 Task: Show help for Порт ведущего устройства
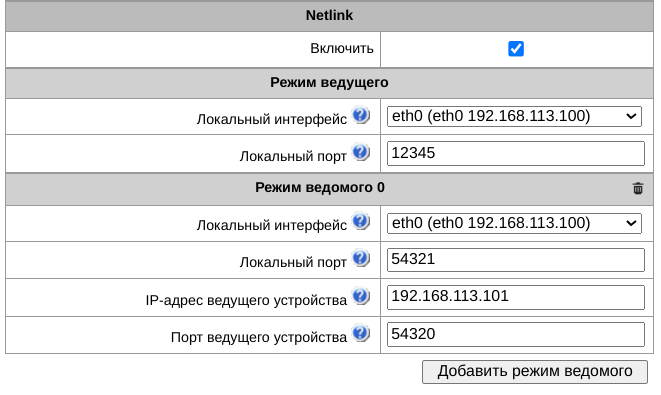coord(361,333)
